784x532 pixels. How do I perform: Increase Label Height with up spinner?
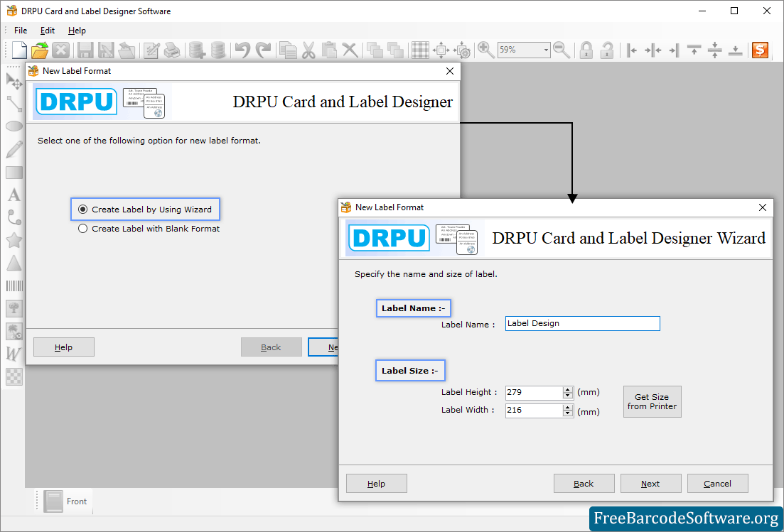coord(567,390)
